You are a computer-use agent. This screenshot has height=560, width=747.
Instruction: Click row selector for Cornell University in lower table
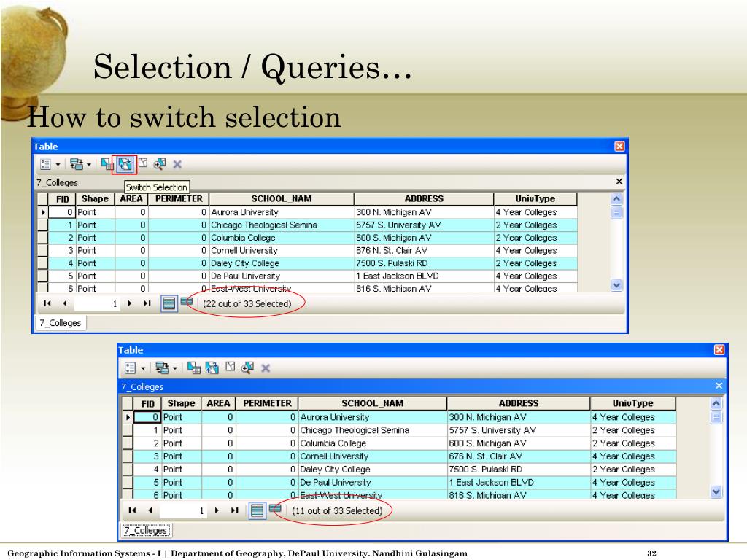[128, 456]
